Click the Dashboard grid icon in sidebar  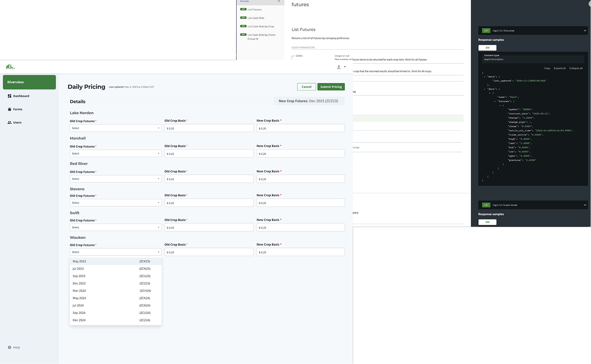[x=10, y=96]
